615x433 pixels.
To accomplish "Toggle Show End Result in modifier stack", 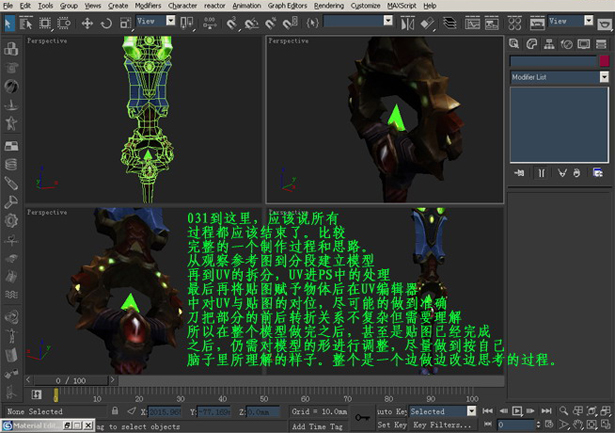I will tap(540, 173).
